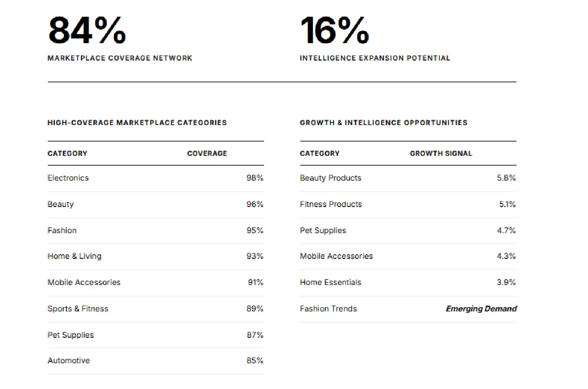The image size is (588, 389).
Task: Click the Coverage column header
Action: point(207,154)
